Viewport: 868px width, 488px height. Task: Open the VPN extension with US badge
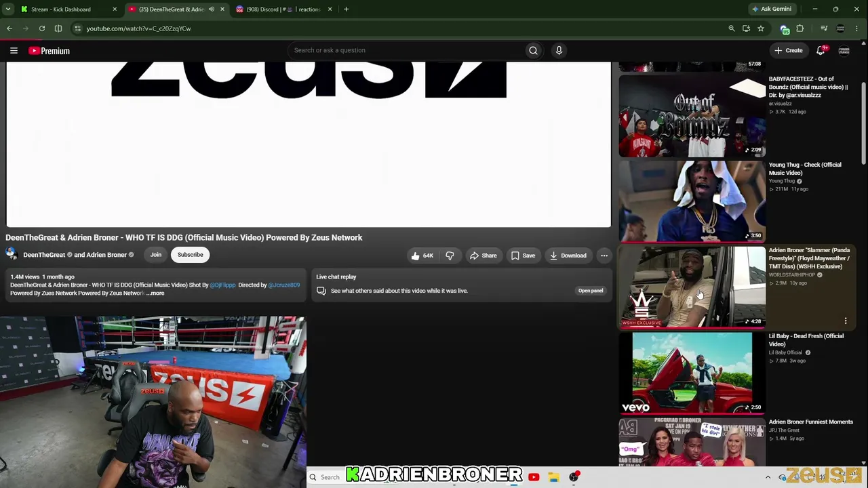coord(785,29)
